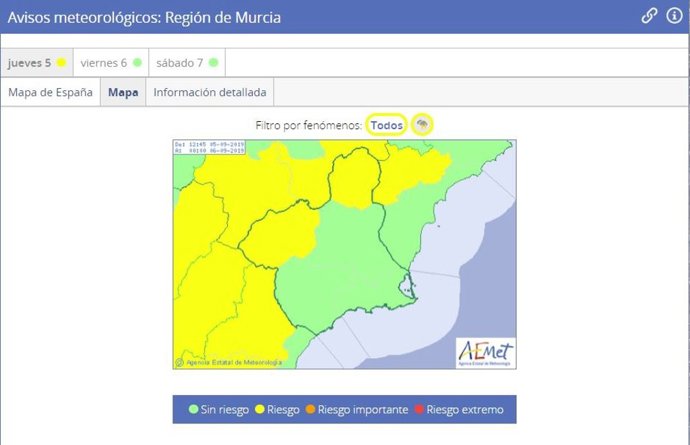Click the Sin riesgo legend label

click(x=225, y=410)
